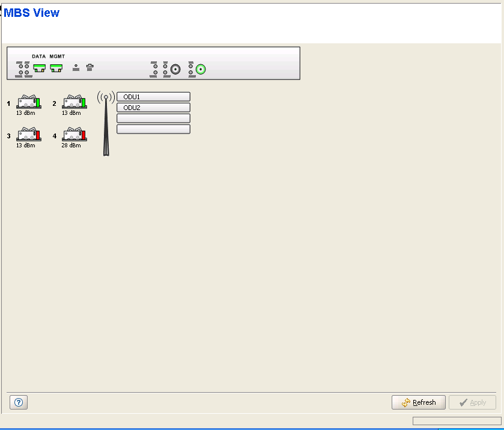Open help with the question mark icon
Image resolution: width=504 pixels, height=430 pixels.
[18, 402]
